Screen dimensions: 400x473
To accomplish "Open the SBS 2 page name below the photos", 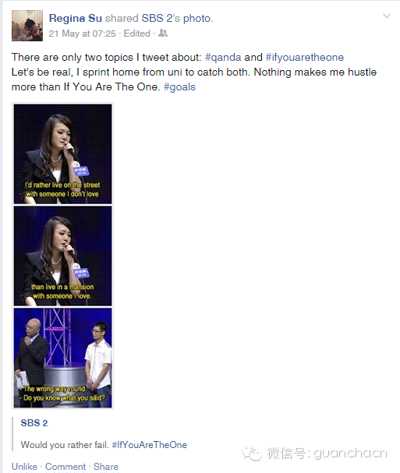I will [x=34, y=423].
